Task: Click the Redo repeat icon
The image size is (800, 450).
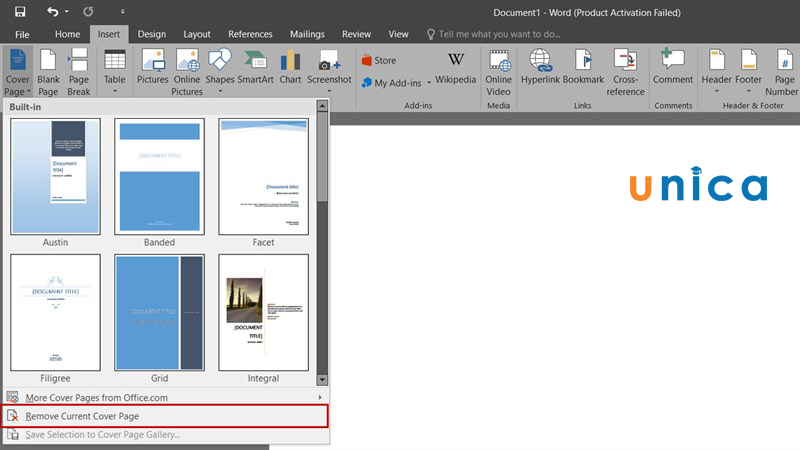Action: 88,11
